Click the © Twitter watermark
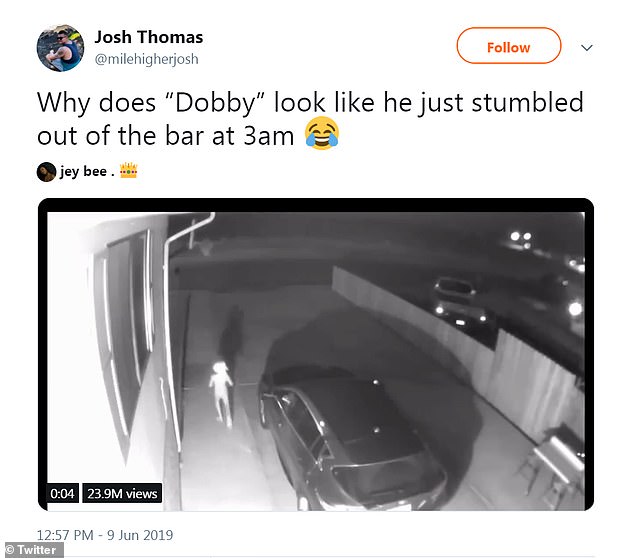 point(32,550)
